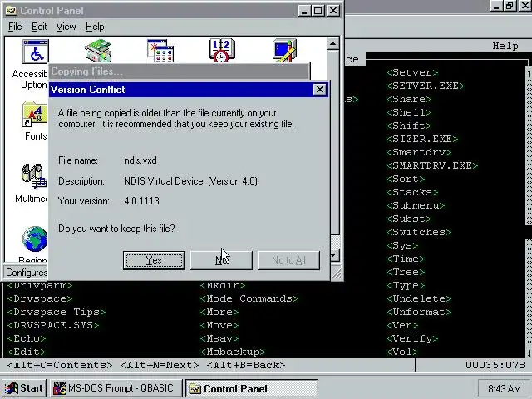Image resolution: width=532 pixels, height=399 pixels.
Task: Click the <Undelete> help topic
Action: click(x=419, y=298)
